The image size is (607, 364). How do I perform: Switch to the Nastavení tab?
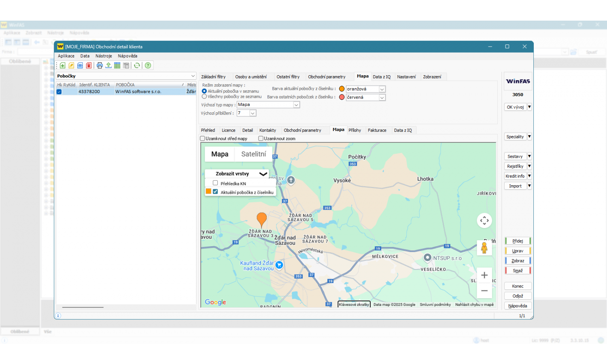pos(406,77)
